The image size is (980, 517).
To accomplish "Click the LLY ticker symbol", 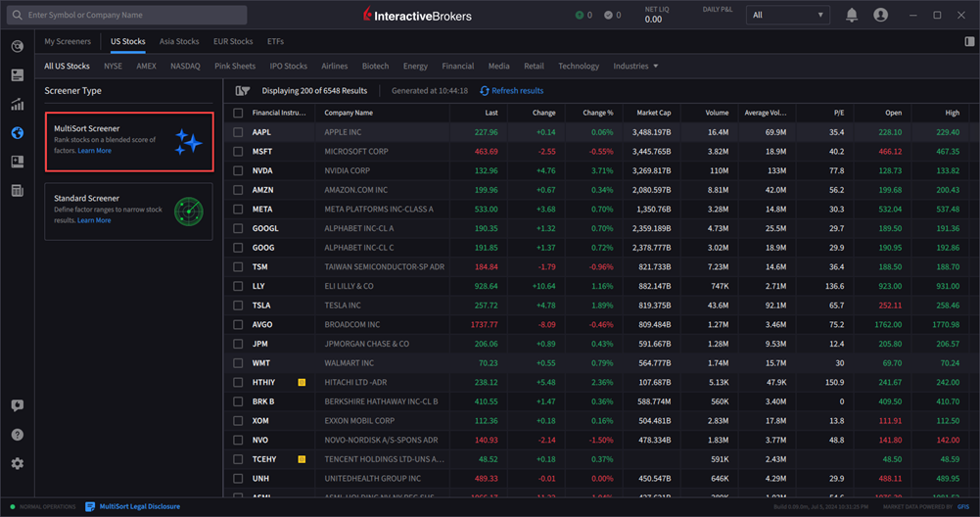I will [x=258, y=286].
